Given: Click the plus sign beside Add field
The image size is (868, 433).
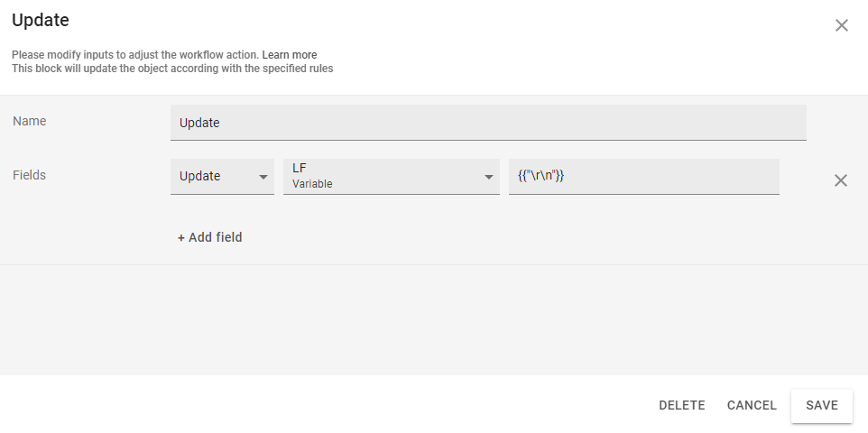Looking at the screenshot, I should pyautogui.click(x=180, y=238).
